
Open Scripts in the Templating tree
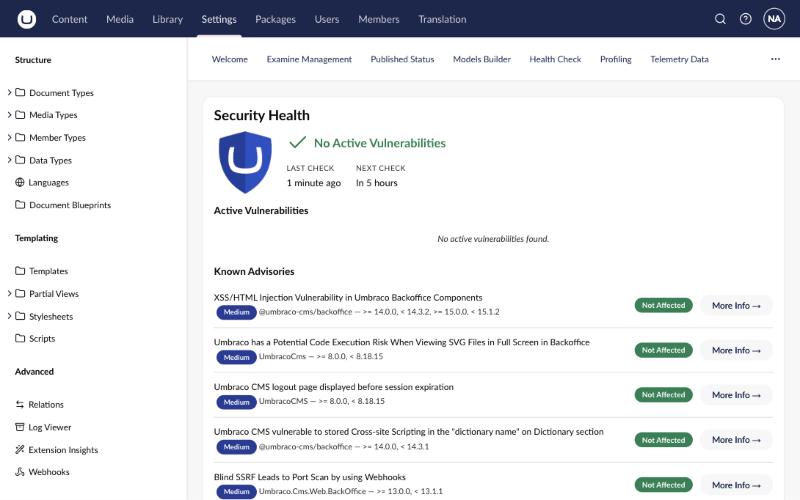pyautogui.click(x=42, y=338)
